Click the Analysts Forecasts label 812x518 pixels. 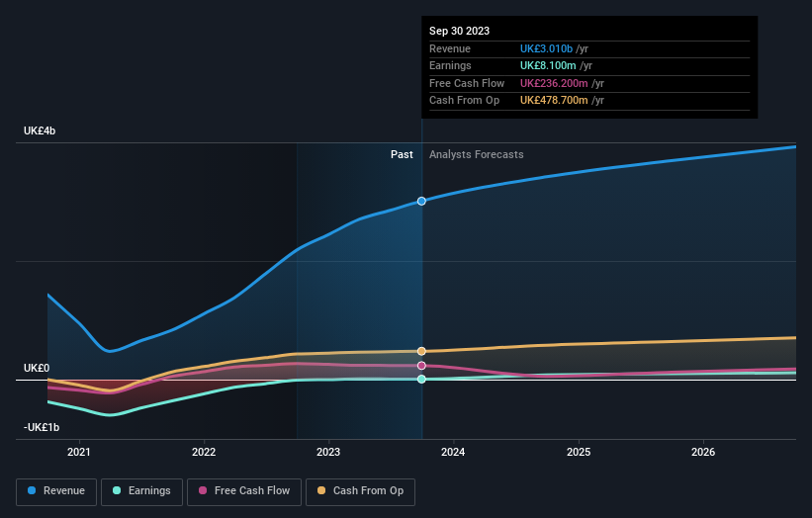pos(477,154)
